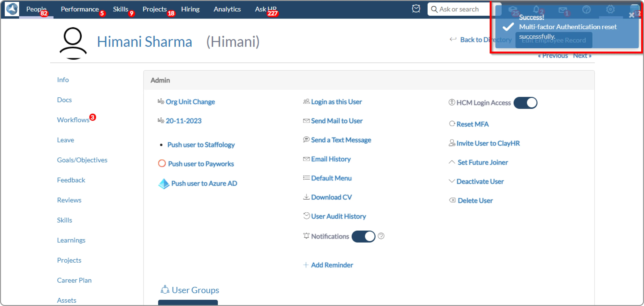Click the ClayHR logo icon
This screenshot has width=644, height=306.
pyautogui.click(x=12, y=9)
